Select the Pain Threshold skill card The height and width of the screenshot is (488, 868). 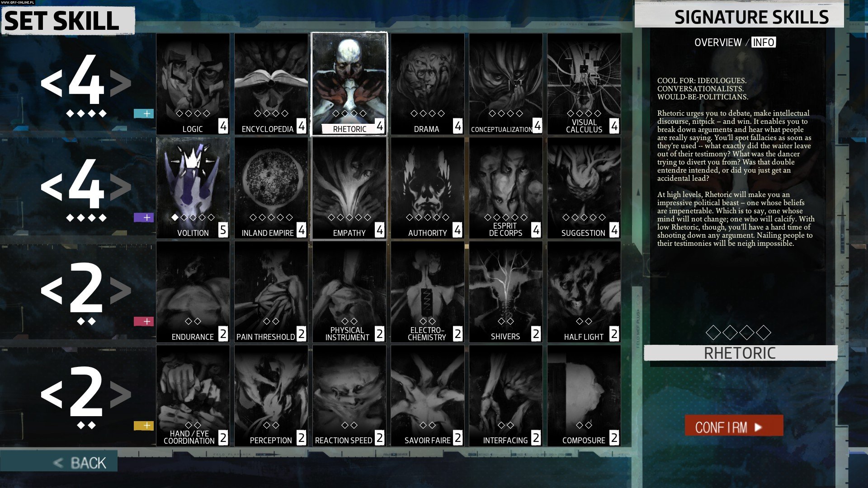pyautogui.click(x=271, y=292)
